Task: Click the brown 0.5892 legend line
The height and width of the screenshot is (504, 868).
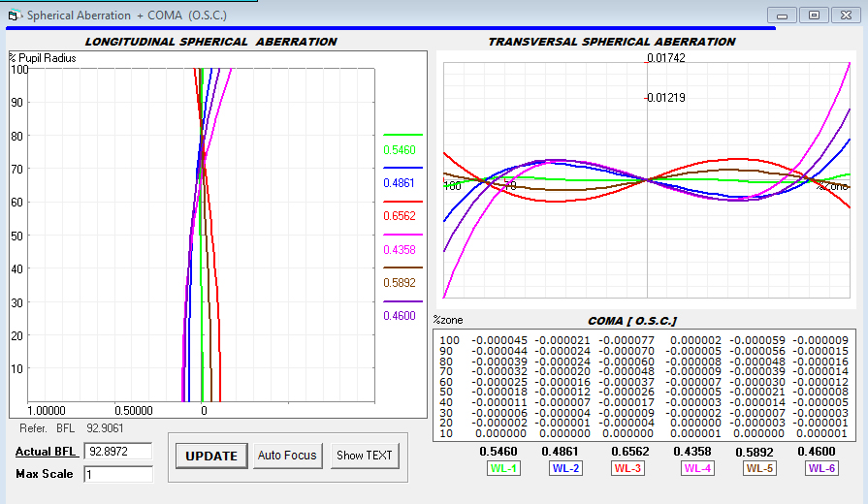Action: tap(402, 268)
